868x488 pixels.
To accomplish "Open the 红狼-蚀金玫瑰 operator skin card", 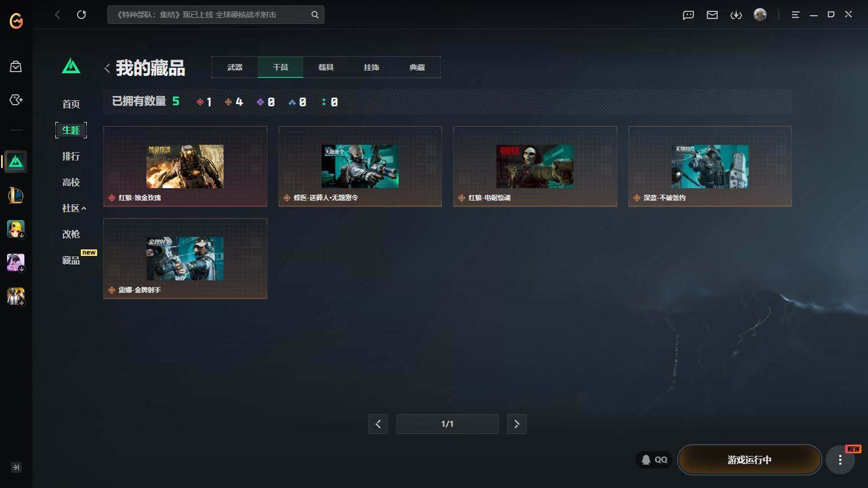I will (185, 166).
